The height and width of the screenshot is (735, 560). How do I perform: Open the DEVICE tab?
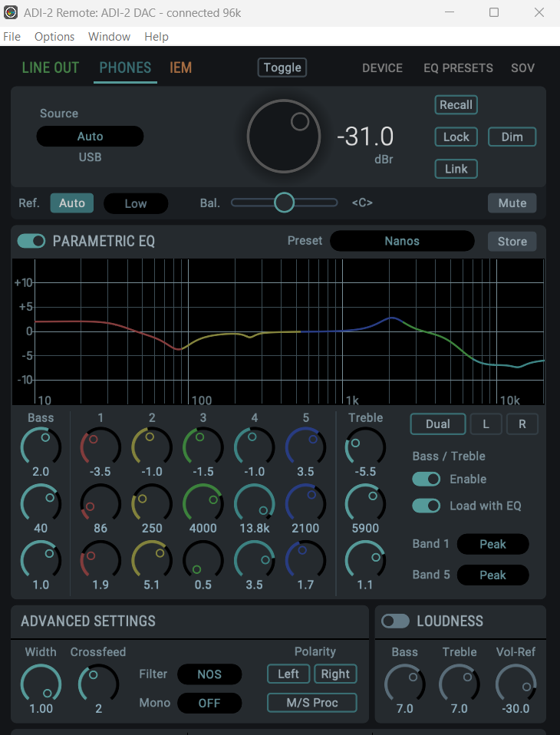382,68
